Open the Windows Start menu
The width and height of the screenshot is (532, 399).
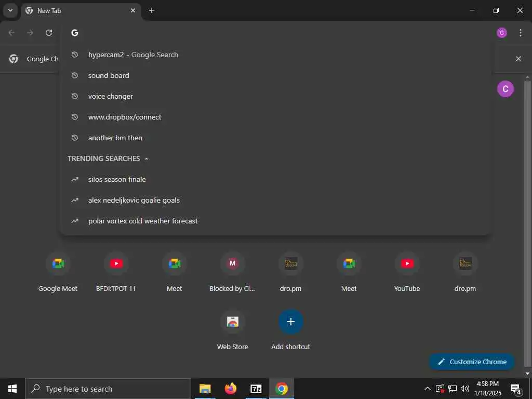coord(12,389)
